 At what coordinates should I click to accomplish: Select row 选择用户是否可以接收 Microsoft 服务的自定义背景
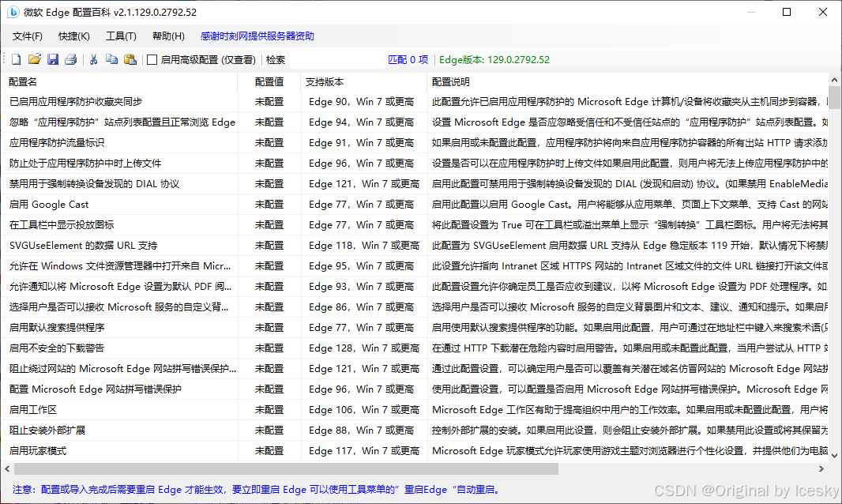415,307
